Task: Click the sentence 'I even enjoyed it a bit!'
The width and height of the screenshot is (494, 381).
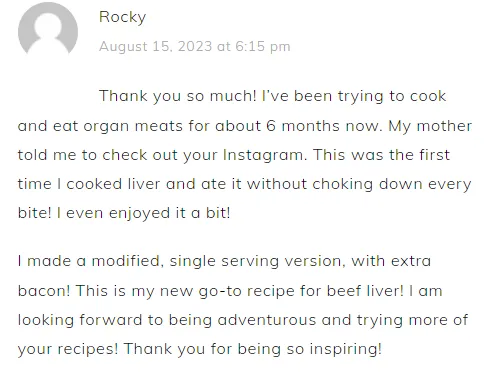Action: [143, 213]
